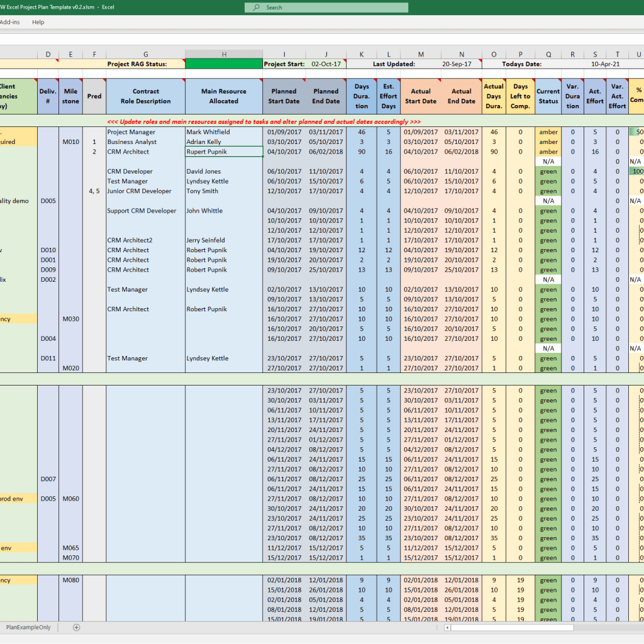Click the Current Status column header cell

tap(548, 96)
